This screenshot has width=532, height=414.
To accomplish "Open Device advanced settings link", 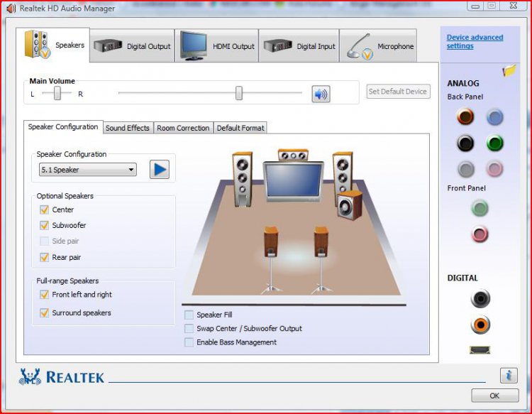I will [475, 41].
